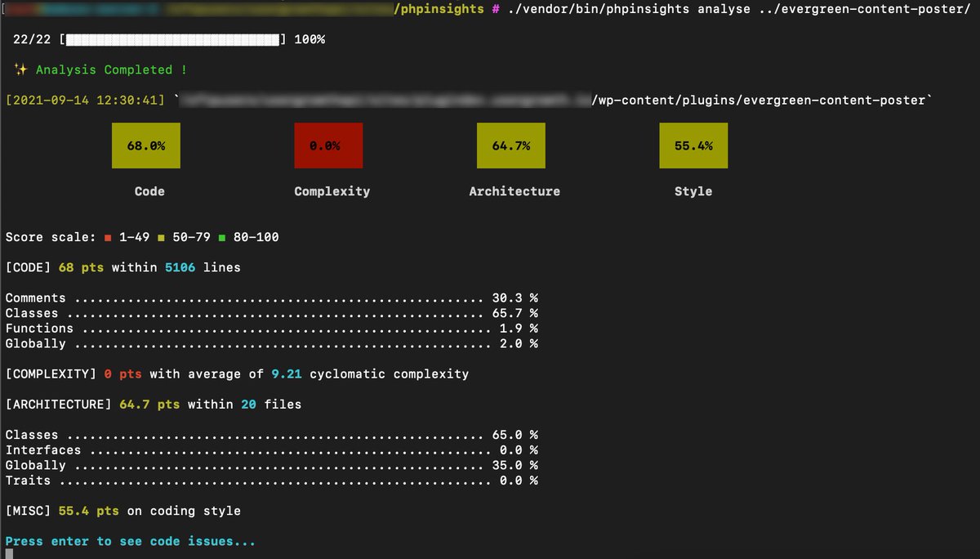
Task: Click the terminal cursor block at bottom
Action: (10, 554)
